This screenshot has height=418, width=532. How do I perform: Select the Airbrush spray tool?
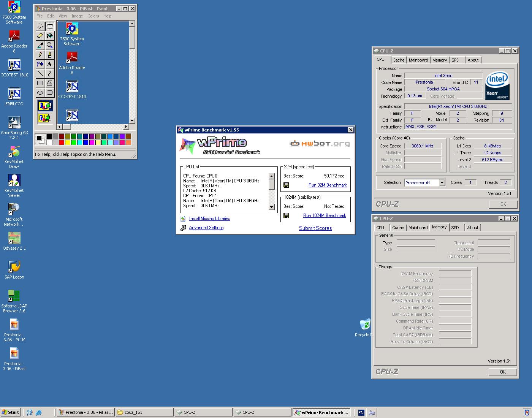(x=40, y=64)
